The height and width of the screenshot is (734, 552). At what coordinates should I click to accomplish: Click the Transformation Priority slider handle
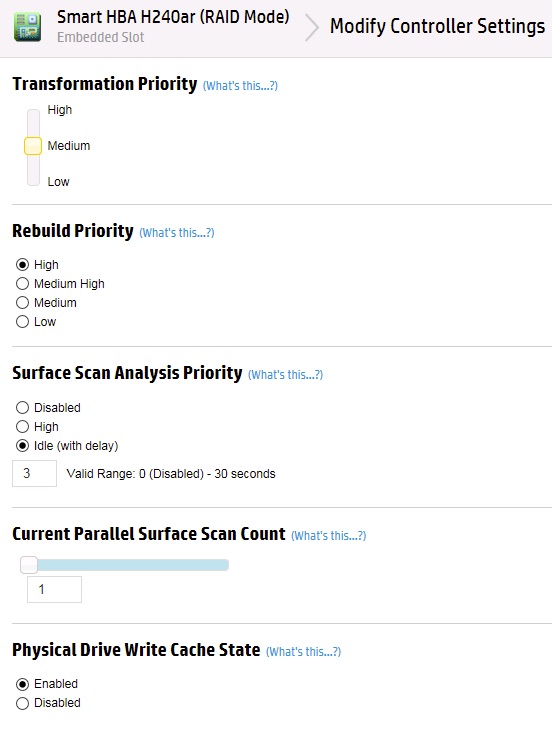point(33,146)
